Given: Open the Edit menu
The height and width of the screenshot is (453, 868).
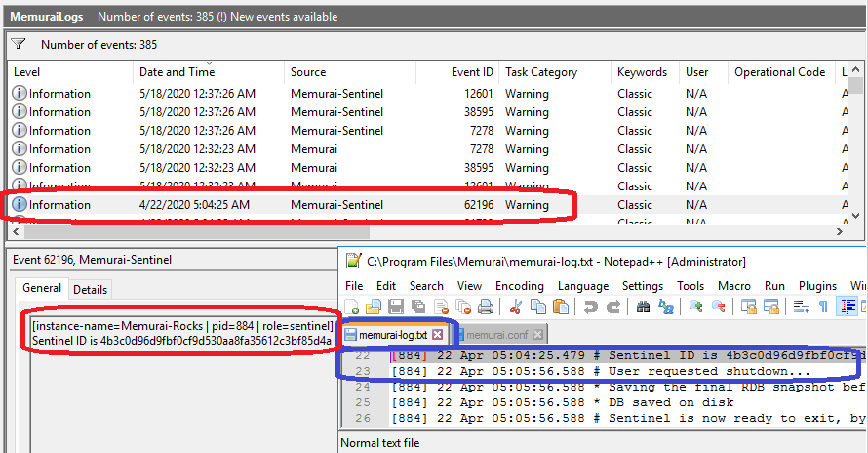Looking at the screenshot, I should (386, 285).
